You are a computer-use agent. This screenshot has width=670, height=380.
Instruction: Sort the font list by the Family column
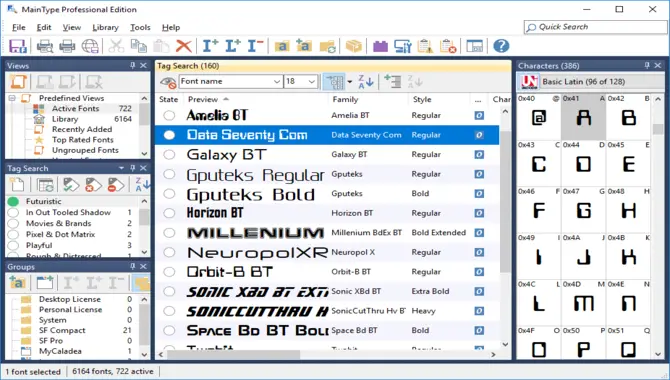(x=345, y=100)
